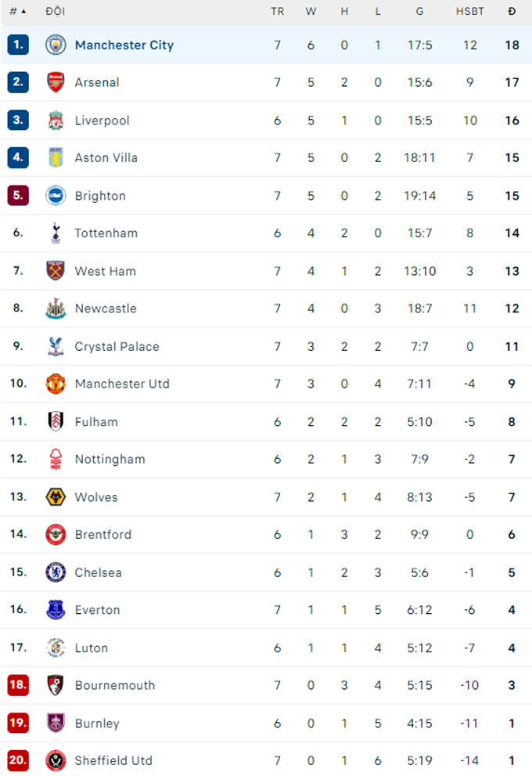The width and height of the screenshot is (532, 776).
Task: Sort table by the # rank column
Action: (18, 12)
